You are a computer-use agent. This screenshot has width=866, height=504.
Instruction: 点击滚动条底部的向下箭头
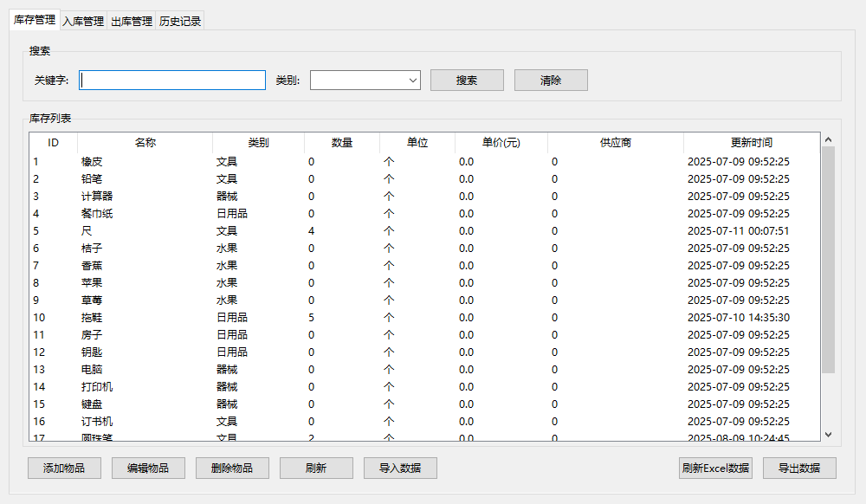(828, 432)
